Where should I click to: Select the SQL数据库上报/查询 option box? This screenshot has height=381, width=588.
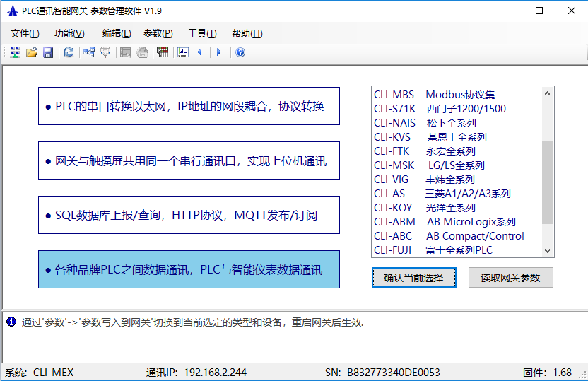(x=189, y=215)
